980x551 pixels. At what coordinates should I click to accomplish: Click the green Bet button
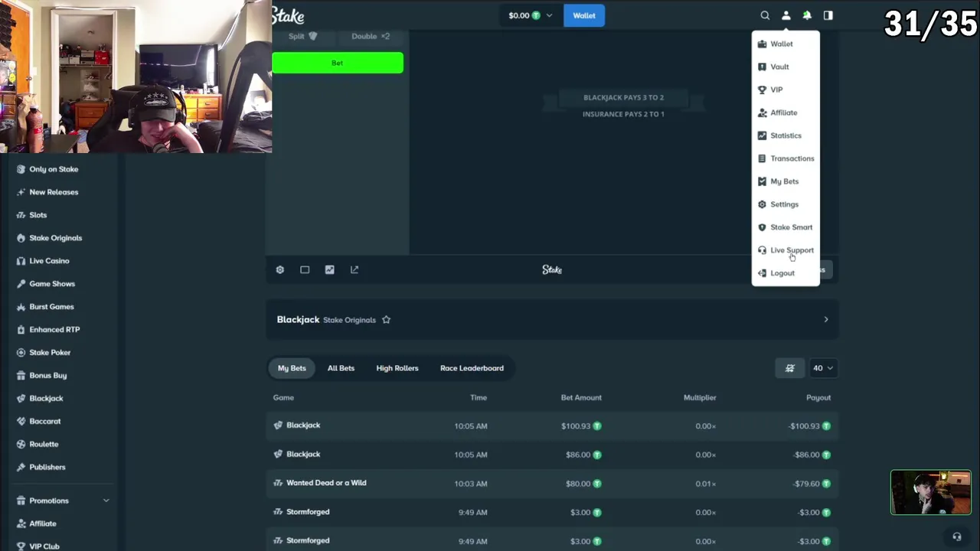pos(338,63)
